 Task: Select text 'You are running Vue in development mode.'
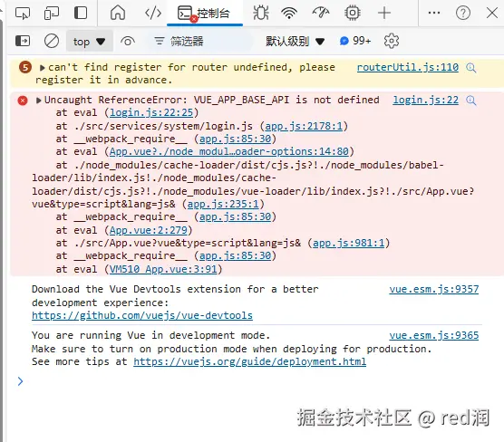coord(150,335)
